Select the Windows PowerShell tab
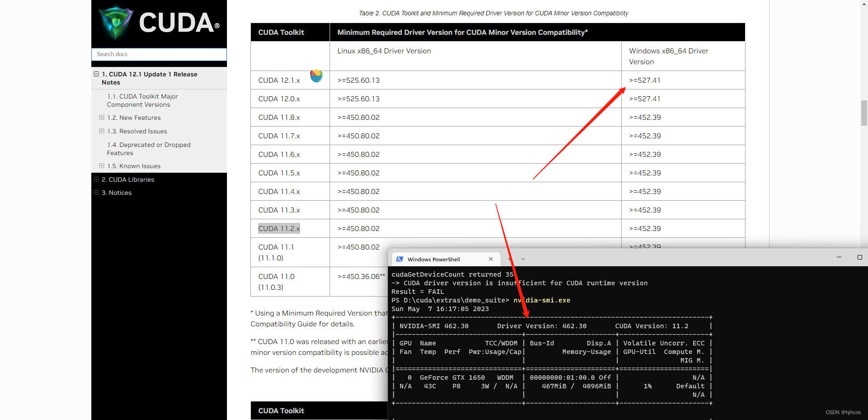The height and width of the screenshot is (420, 868). coord(445,259)
